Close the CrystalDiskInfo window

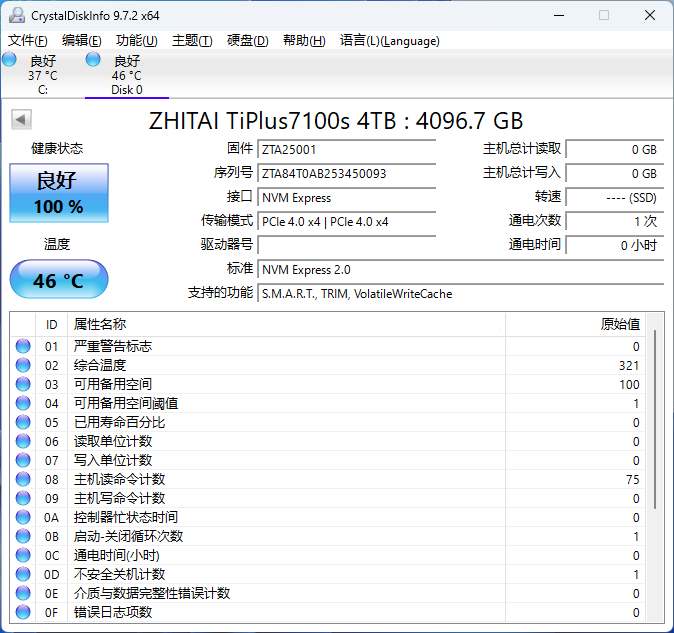(x=650, y=15)
